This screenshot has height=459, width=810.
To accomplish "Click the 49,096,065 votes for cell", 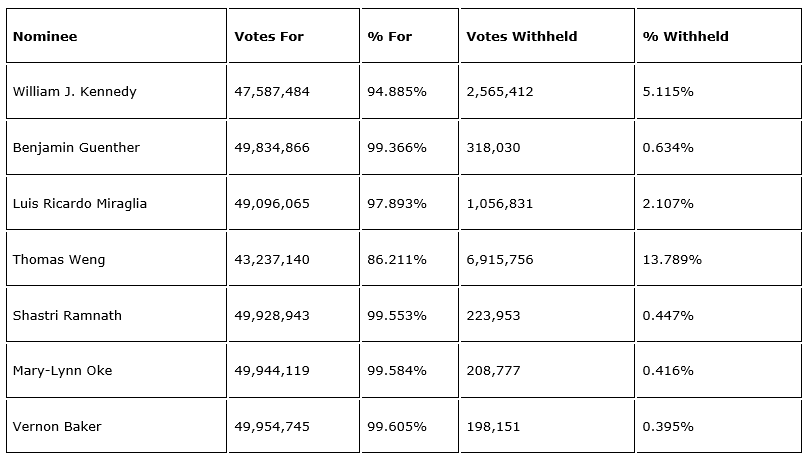I will pos(272,204).
